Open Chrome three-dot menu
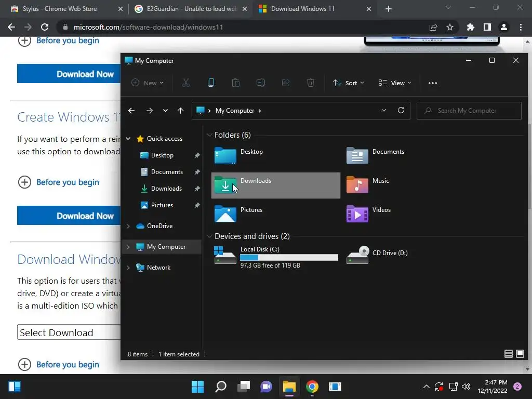Image resolution: width=532 pixels, height=399 pixels. (521, 27)
